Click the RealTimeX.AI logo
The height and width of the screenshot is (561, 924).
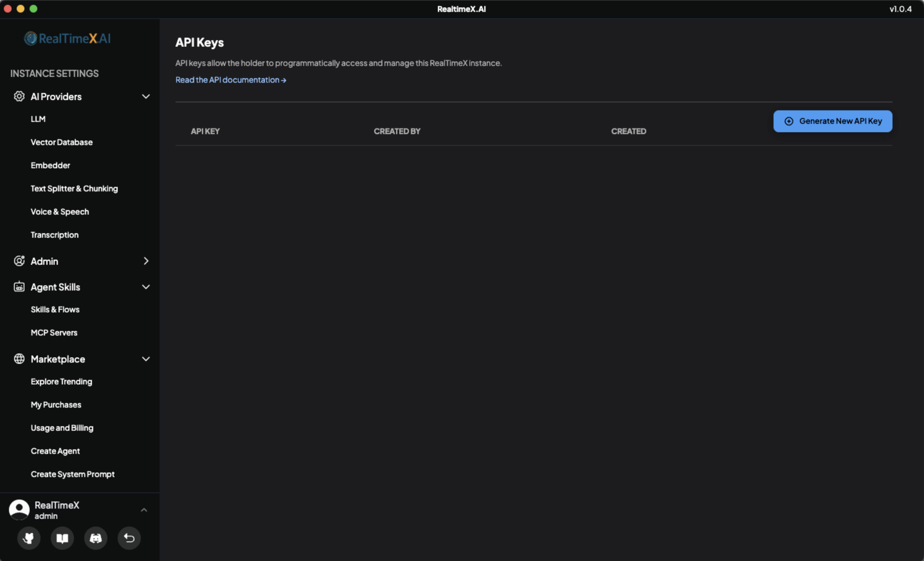(x=68, y=38)
